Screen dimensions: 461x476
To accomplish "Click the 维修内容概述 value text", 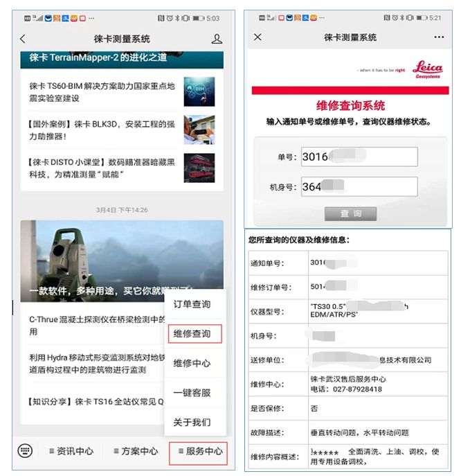I will click(374, 457).
